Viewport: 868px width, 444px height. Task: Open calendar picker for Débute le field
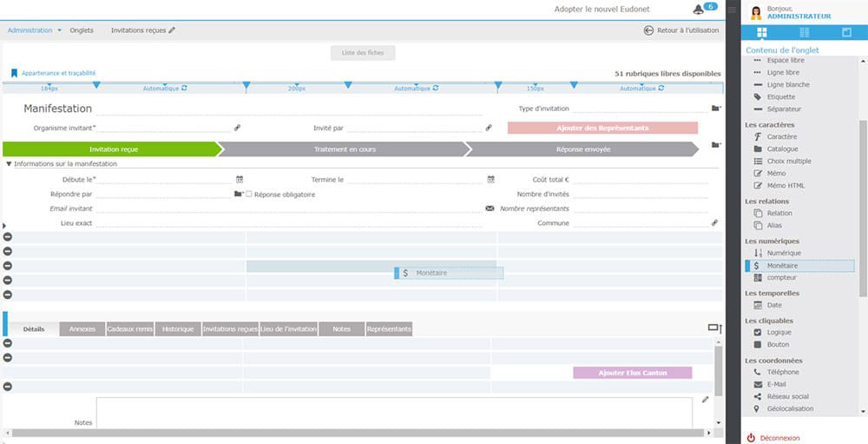[239, 179]
